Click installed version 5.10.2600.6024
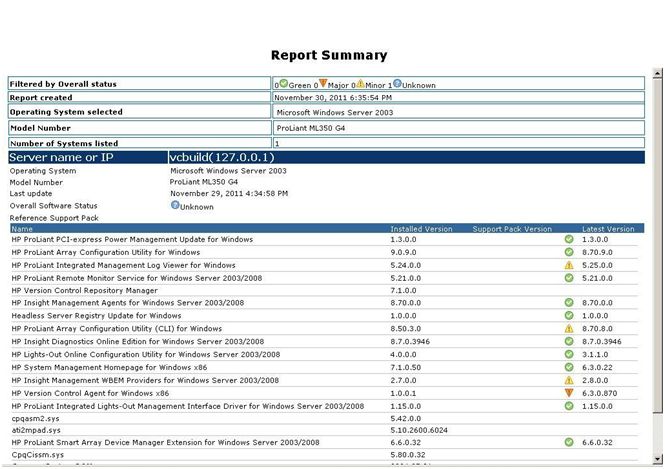The height and width of the screenshot is (469, 665). point(419,430)
